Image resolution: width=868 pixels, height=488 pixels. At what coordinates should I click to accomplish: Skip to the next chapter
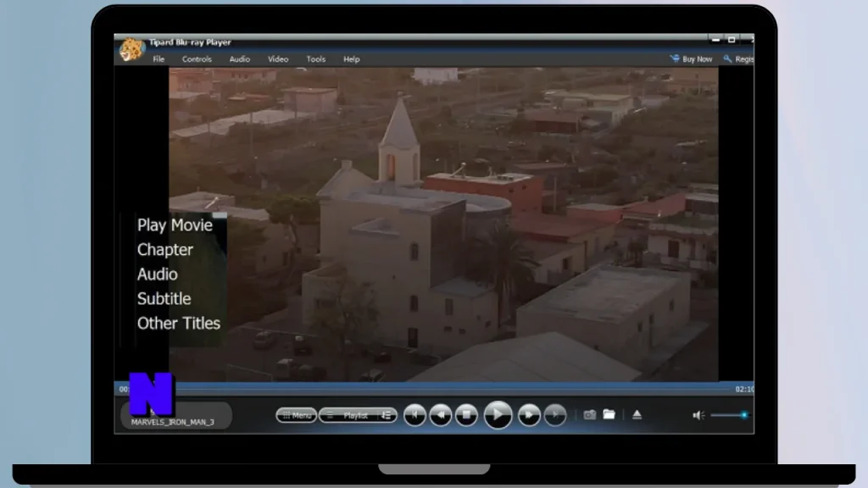tap(554, 414)
